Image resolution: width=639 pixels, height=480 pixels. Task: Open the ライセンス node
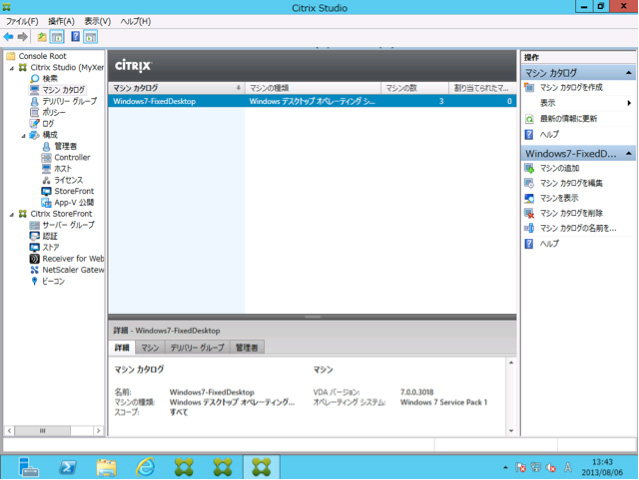pos(68,180)
